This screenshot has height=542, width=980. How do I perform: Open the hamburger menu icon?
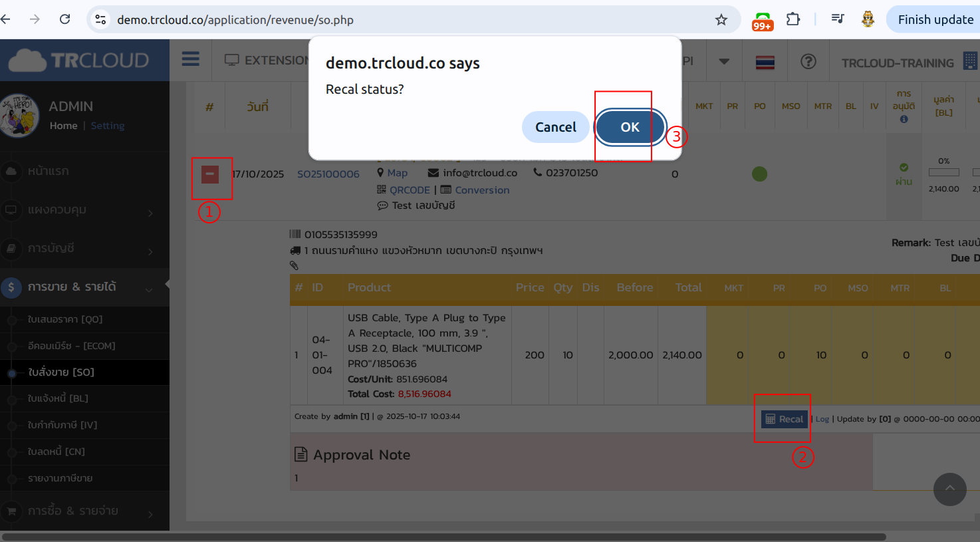tap(191, 60)
